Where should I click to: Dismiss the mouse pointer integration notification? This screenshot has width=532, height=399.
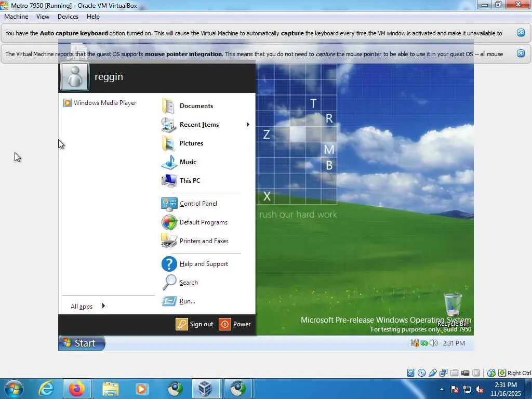point(521,54)
